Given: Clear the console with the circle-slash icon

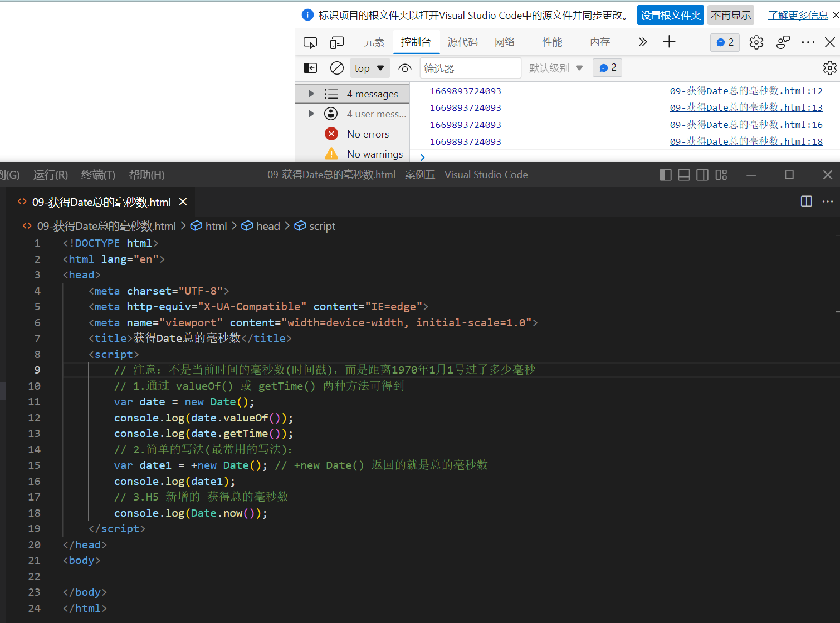Looking at the screenshot, I should coord(336,68).
